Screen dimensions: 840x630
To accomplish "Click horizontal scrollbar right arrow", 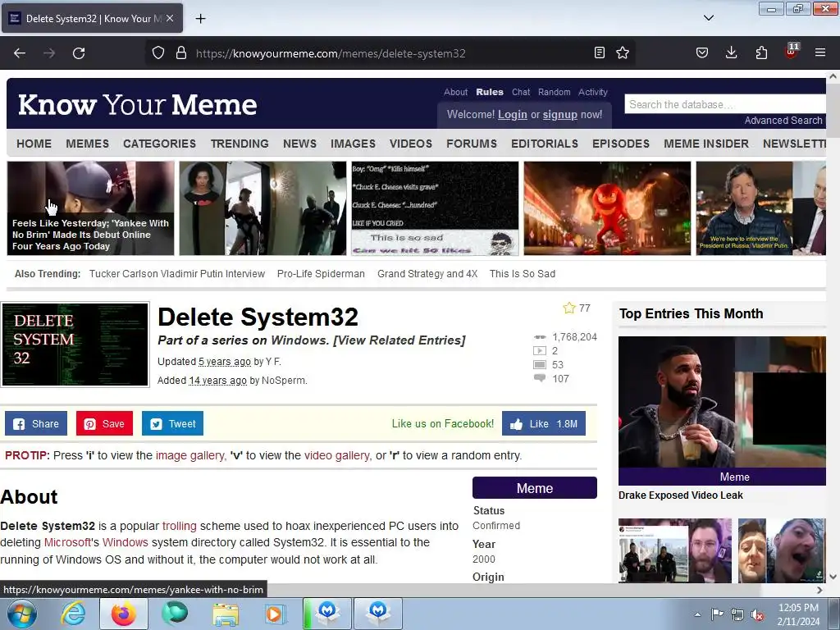I will pyautogui.click(x=819, y=590).
